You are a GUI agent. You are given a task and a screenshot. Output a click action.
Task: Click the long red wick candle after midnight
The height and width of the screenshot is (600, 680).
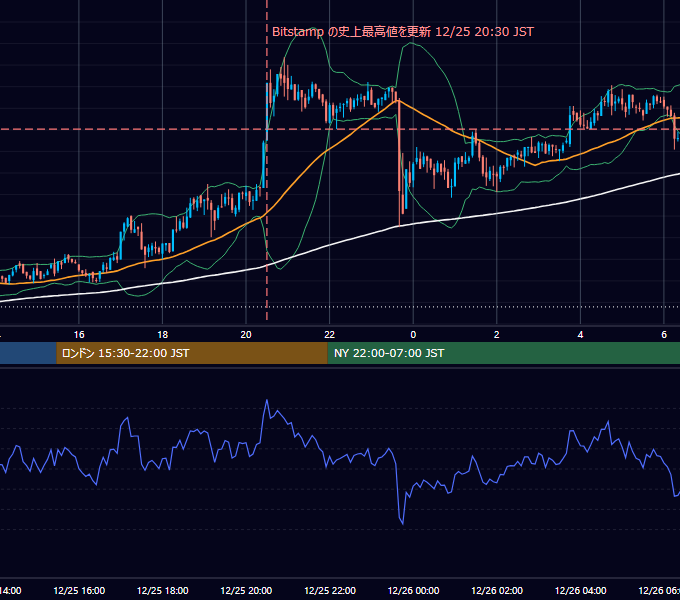pos(399,163)
